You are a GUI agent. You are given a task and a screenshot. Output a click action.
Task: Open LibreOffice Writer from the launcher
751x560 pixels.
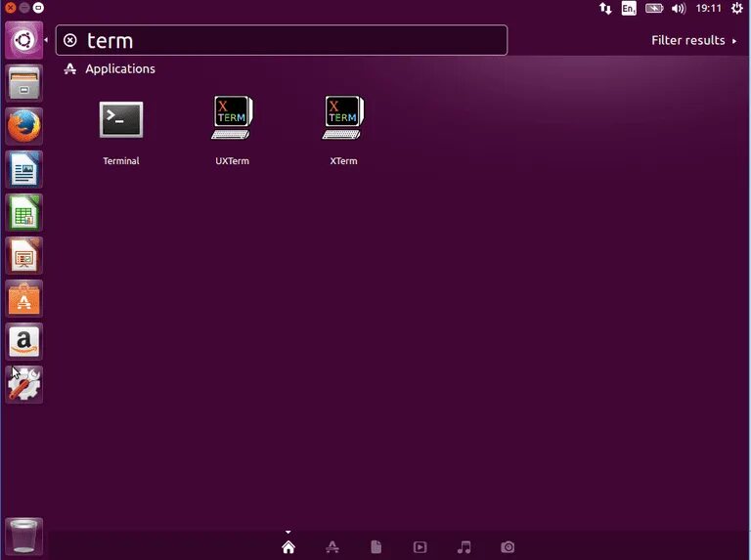pos(23,169)
